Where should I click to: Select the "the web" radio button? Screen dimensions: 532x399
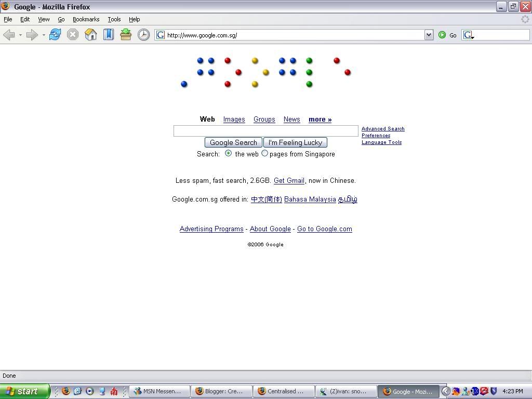click(229, 153)
